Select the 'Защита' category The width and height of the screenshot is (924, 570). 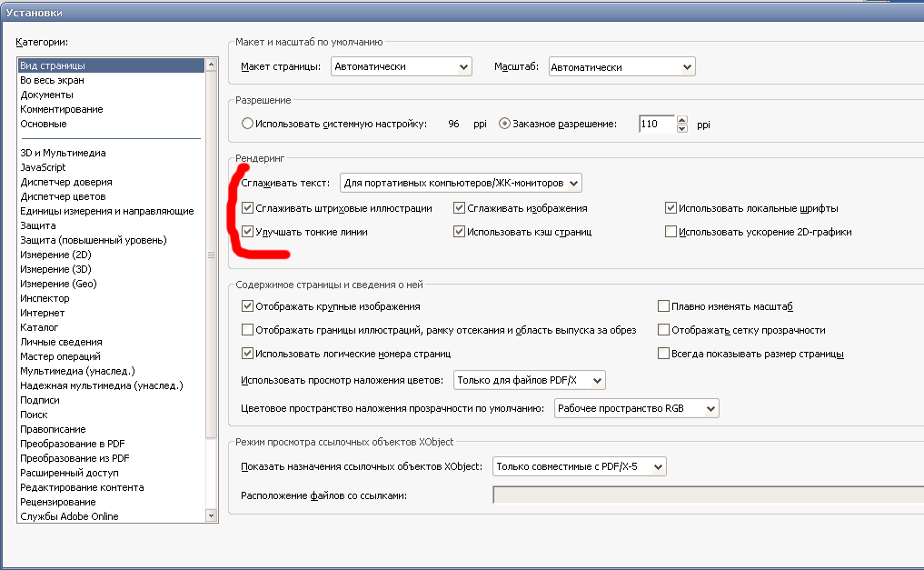pos(38,225)
